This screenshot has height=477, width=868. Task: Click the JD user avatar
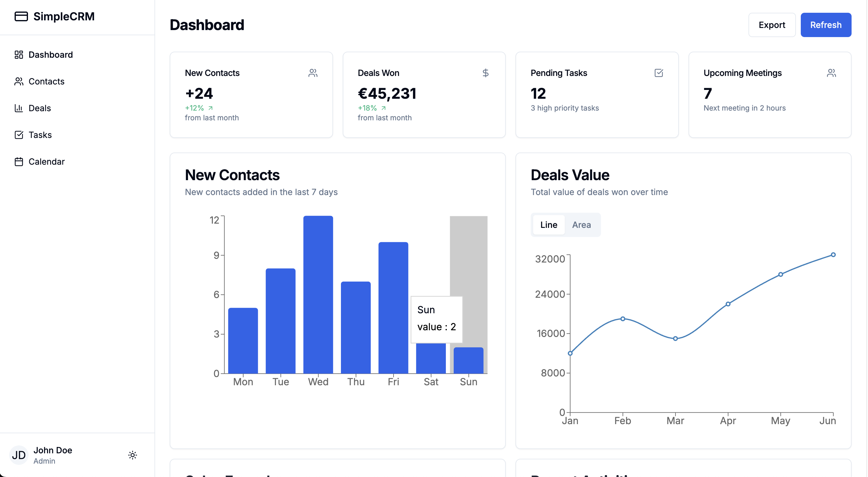19,455
